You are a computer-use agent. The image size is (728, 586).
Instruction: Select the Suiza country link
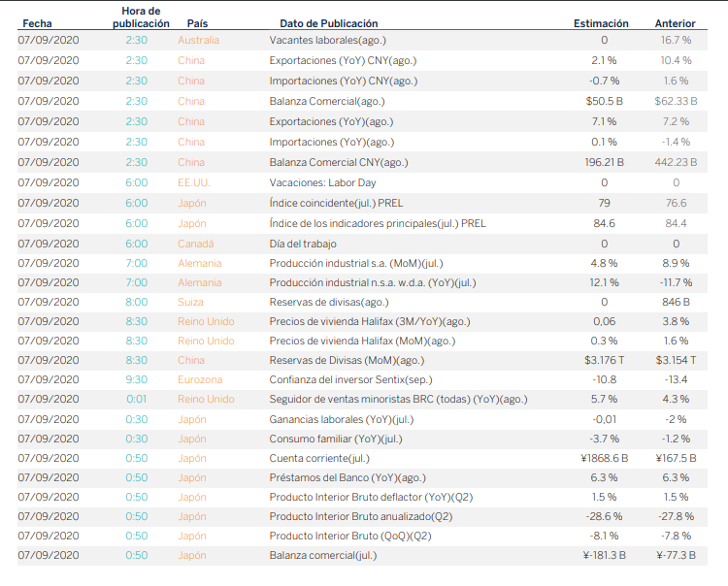tap(191, 303)
